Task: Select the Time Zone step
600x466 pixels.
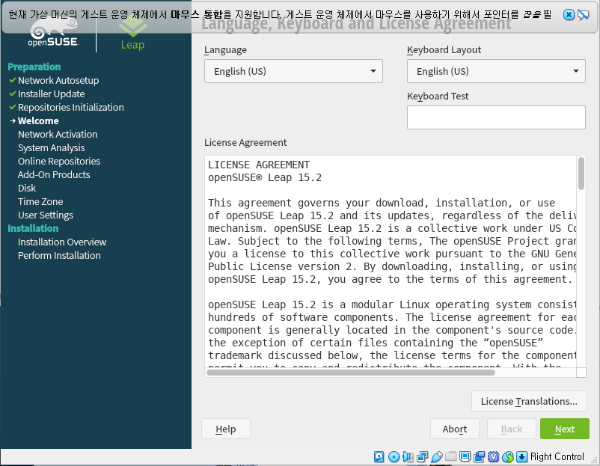Action: [x=41, y=202]
